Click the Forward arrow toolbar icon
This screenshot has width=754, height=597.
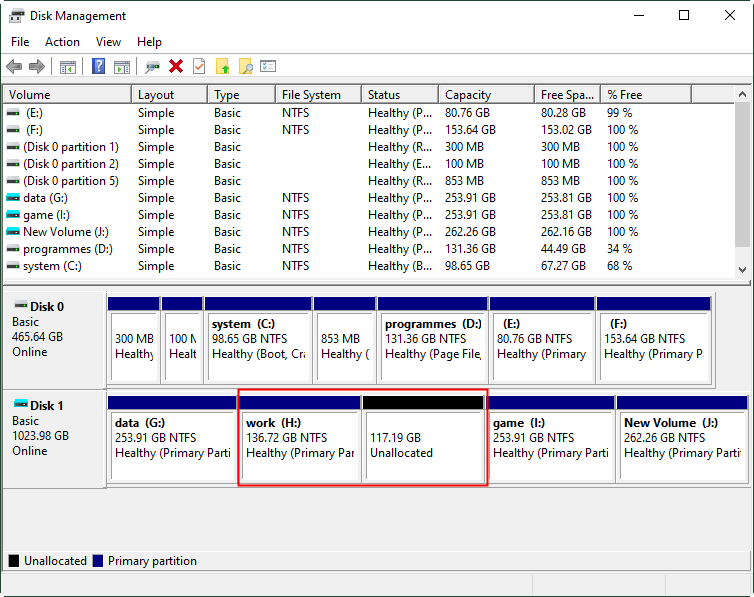(37, 66)
